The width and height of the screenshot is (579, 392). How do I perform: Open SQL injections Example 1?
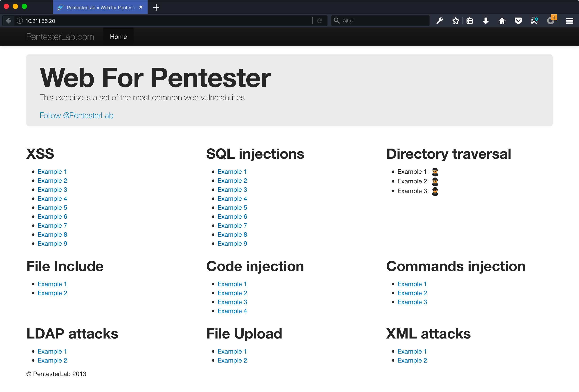(232, 171)
